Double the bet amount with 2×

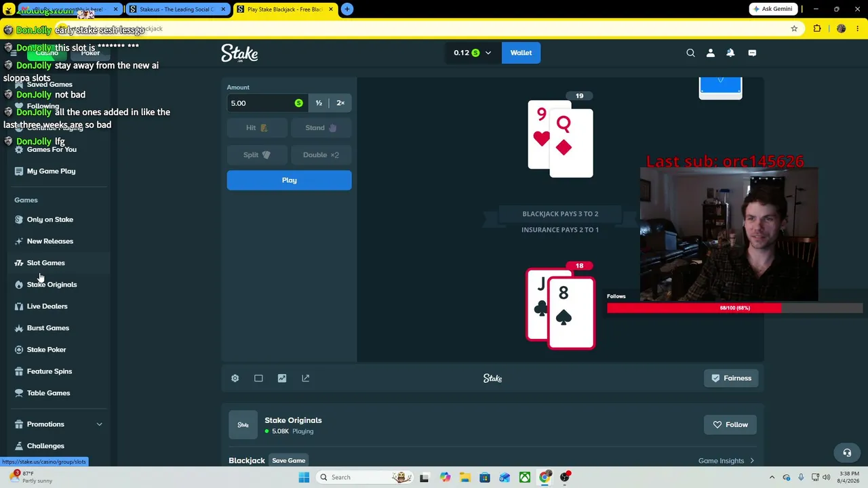click(340, 103)
